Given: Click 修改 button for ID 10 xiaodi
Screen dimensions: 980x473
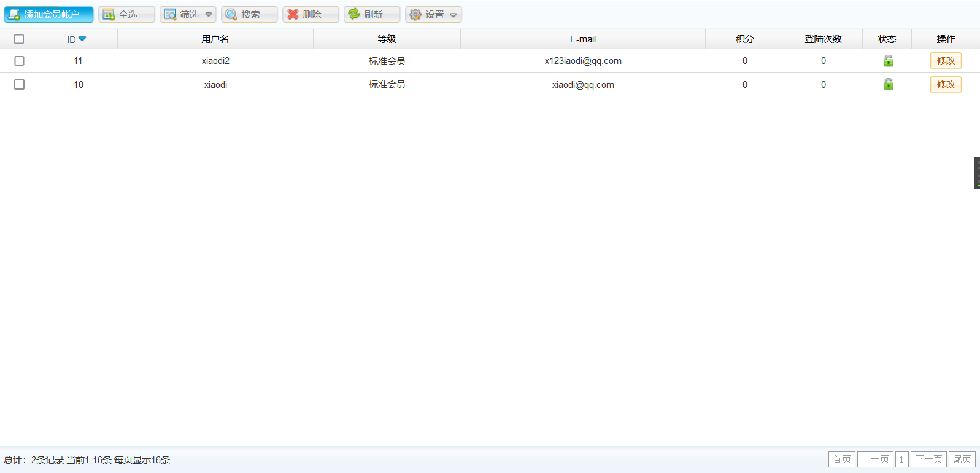Looking at the screenshot, I should pyautogui.click(x=946, y=84).
